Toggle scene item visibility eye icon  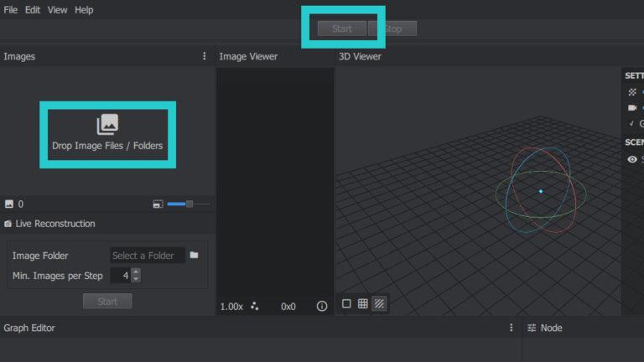(632, 159)
